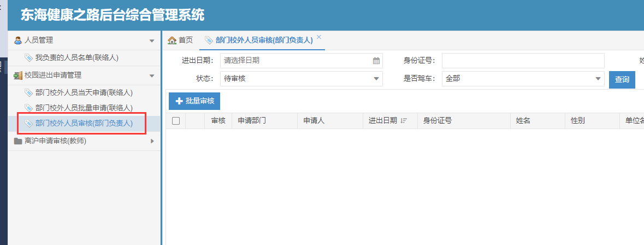This screenshot has height=245, width=644.
Task: Expand the 离沪申请审核(教师) menu arrow
Action: [x=152, y=141]
